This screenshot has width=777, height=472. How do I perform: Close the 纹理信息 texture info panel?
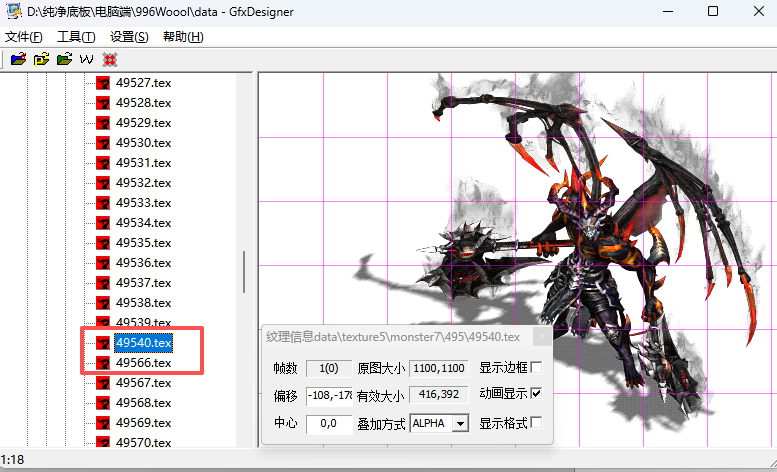coord(542,337)
